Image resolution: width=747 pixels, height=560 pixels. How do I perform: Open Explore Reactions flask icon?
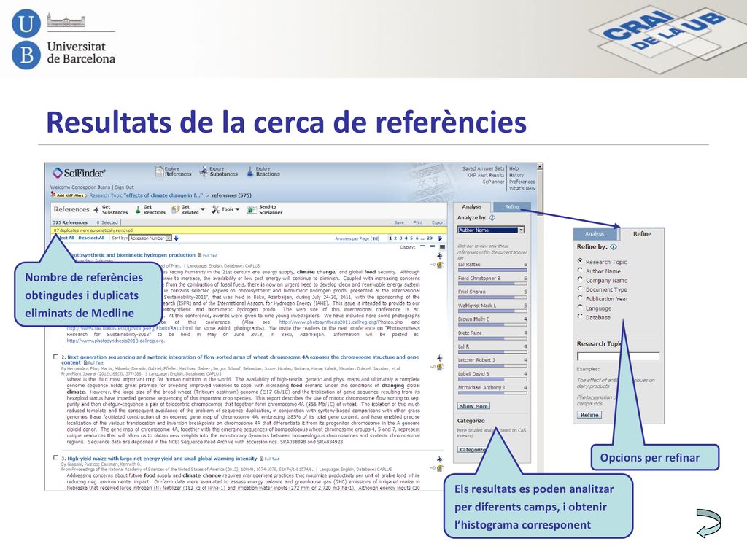click(x=250, y=171)
